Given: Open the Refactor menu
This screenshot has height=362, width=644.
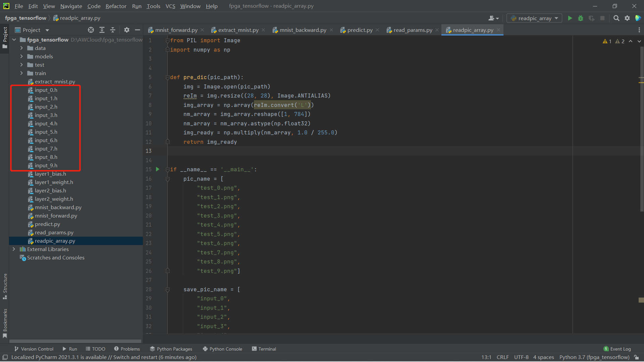Looking at the screenshot, I should (x=116, y=6).
